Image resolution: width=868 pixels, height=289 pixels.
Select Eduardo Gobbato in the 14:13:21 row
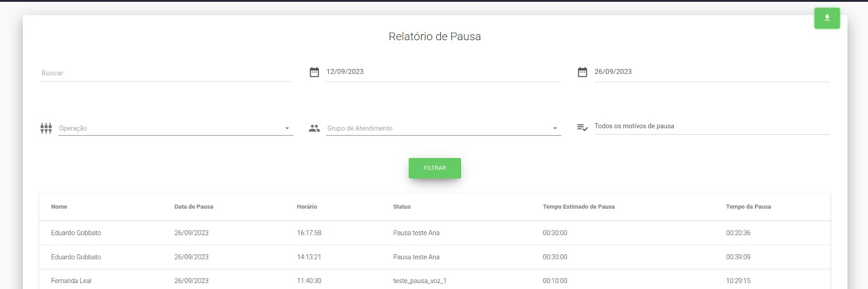click(x=76, y=257)
